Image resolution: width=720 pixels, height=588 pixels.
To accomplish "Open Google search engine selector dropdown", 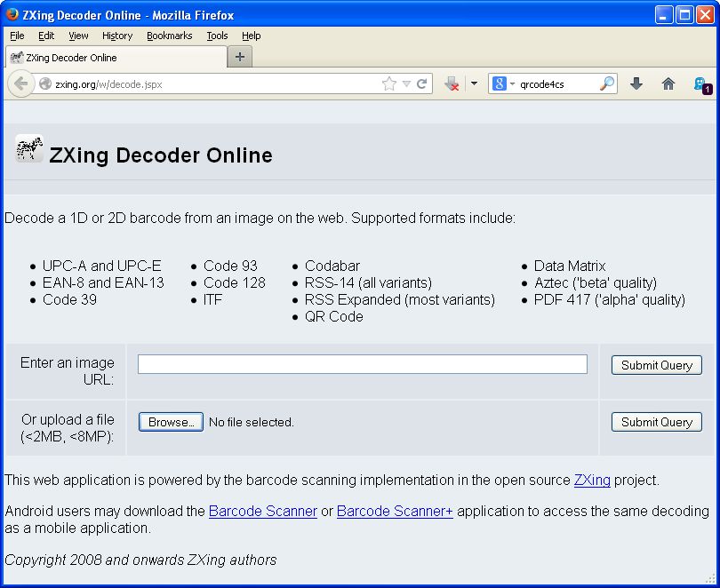I will point(503,83).
